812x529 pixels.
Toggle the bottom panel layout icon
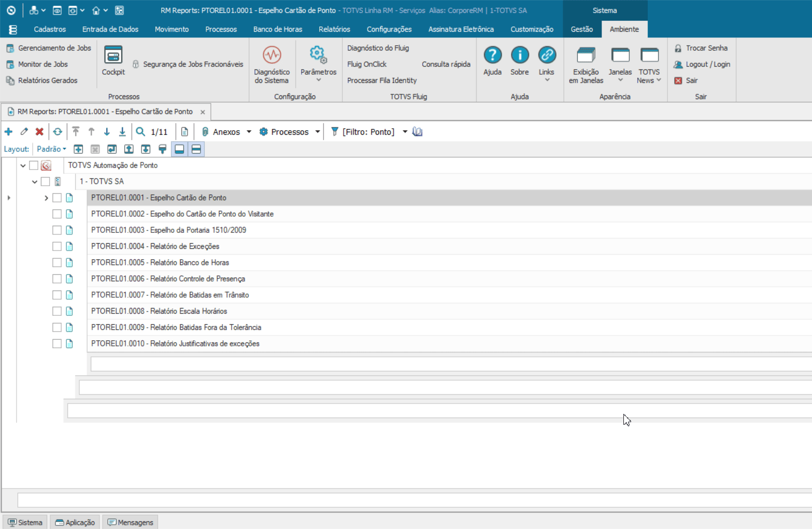tap(179, 149)
